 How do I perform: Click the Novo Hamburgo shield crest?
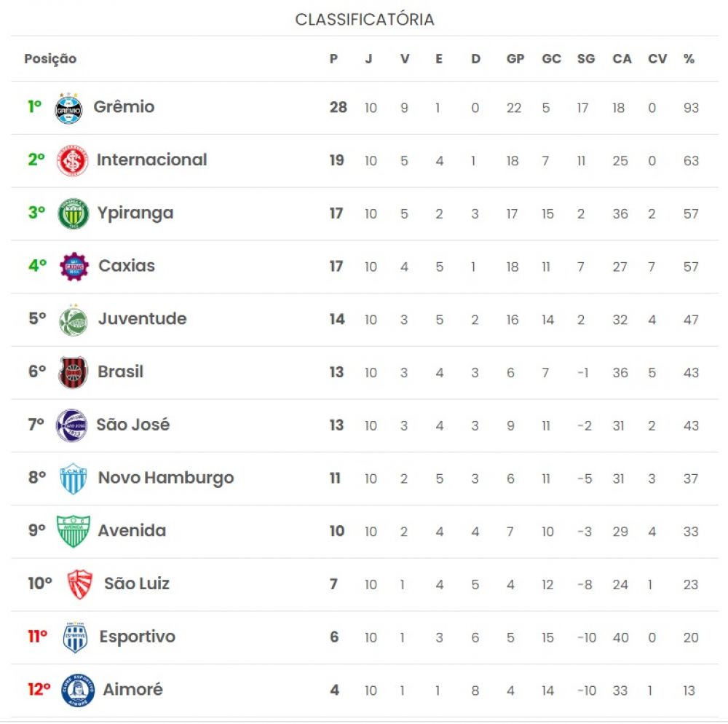click(74, 479)
